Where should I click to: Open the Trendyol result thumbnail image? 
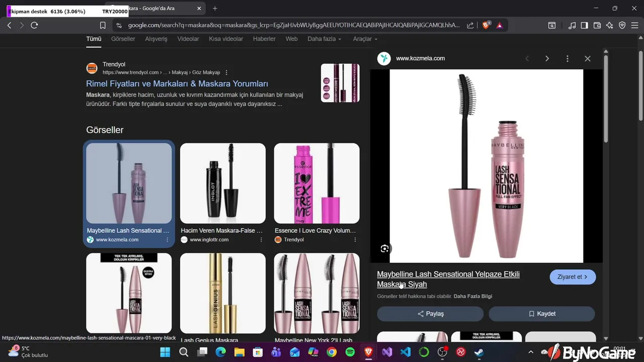point(340,83)
